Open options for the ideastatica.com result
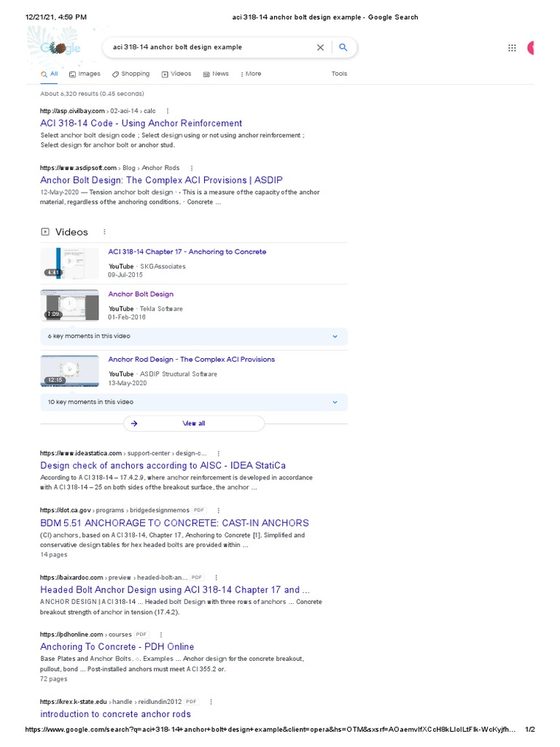The height and width of the screenshot is (747, 560). (x=219, y=454)
